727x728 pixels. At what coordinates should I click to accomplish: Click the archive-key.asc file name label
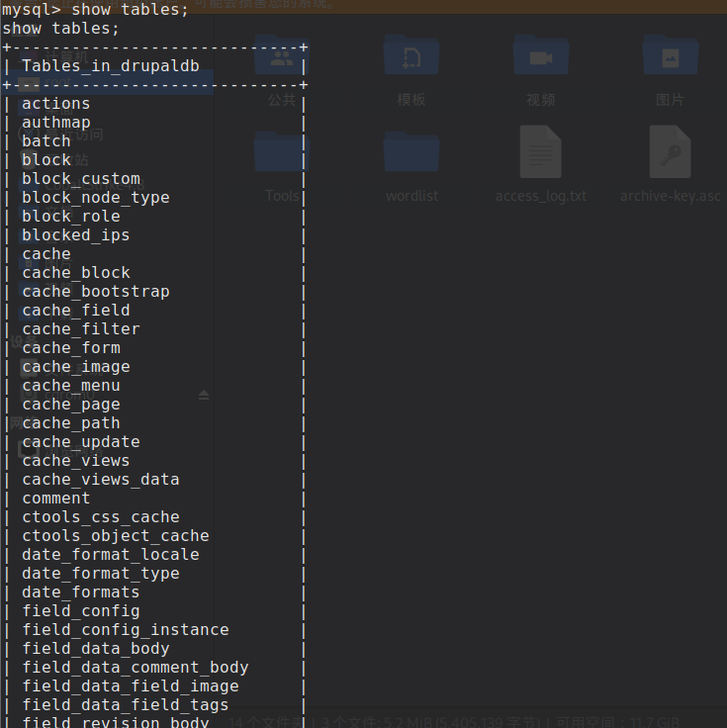coord(671,196)
